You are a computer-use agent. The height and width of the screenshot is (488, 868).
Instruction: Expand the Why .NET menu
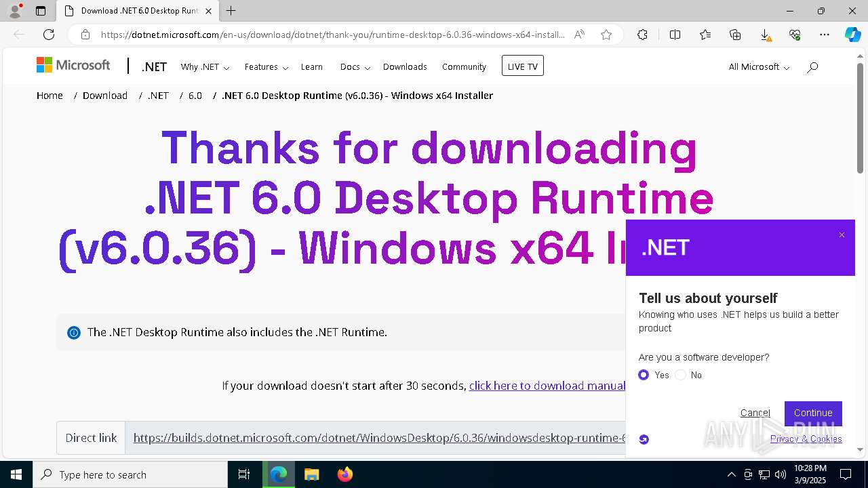click(x=205, y=66)
